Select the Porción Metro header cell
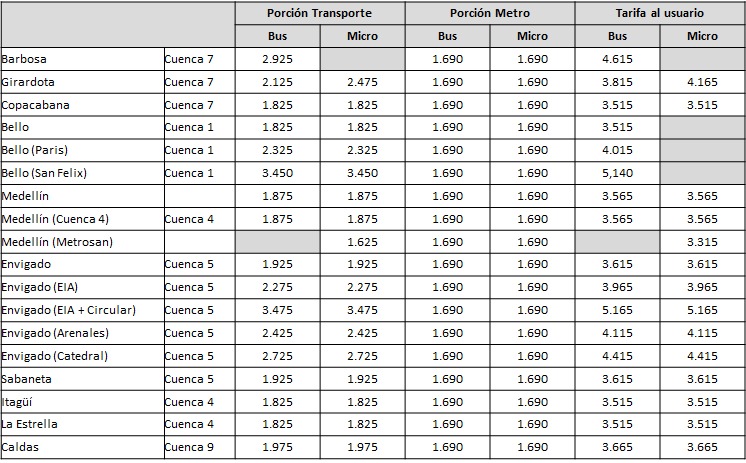This screenshot has height=463, width=746. [x=490, y=13]
